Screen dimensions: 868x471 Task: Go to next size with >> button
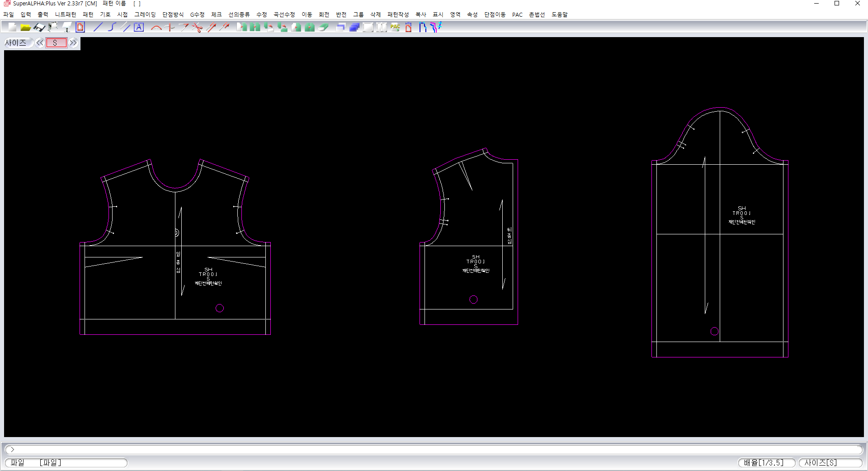73,43
